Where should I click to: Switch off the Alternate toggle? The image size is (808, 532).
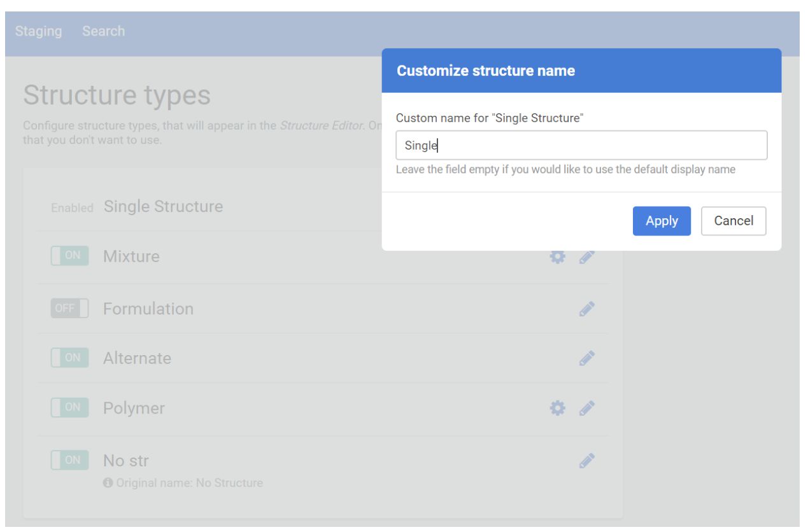(x=69, y=358)
